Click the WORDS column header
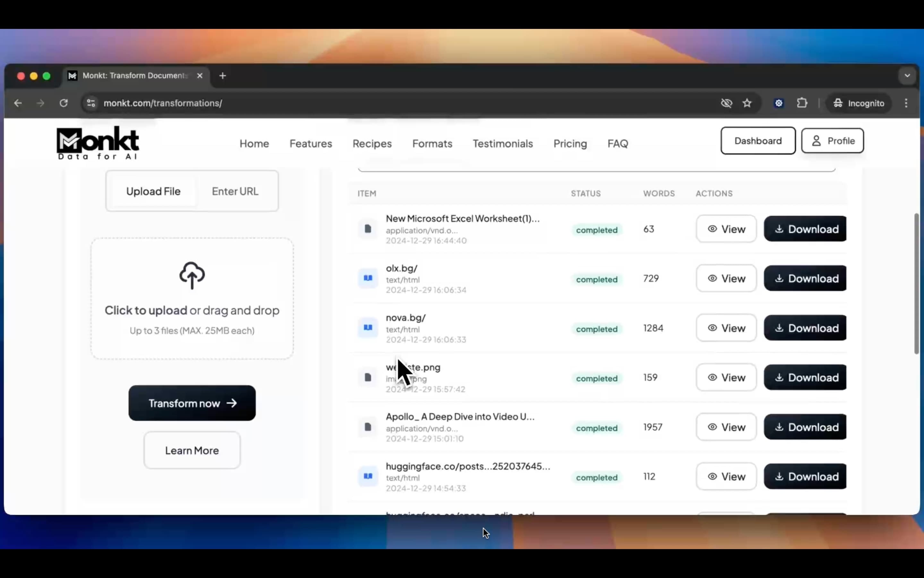This screenshot has width=924, height=578. (x=659, y=193)
